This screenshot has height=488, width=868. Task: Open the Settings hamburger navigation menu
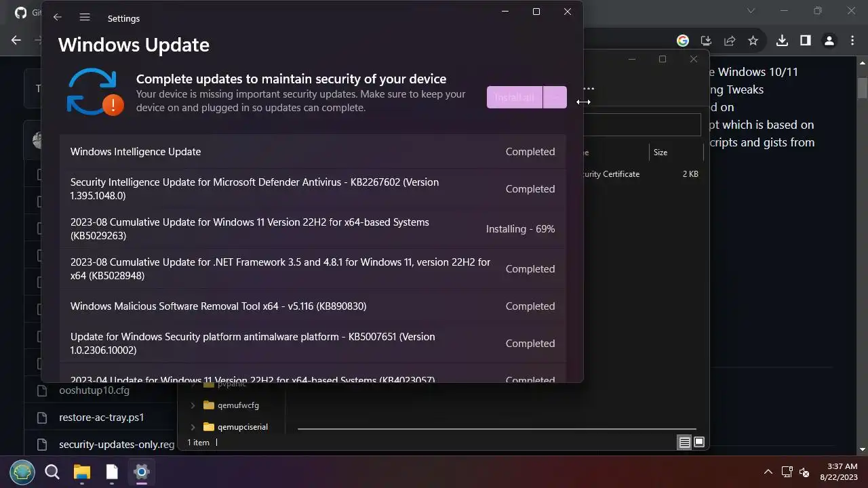point(85,18)
